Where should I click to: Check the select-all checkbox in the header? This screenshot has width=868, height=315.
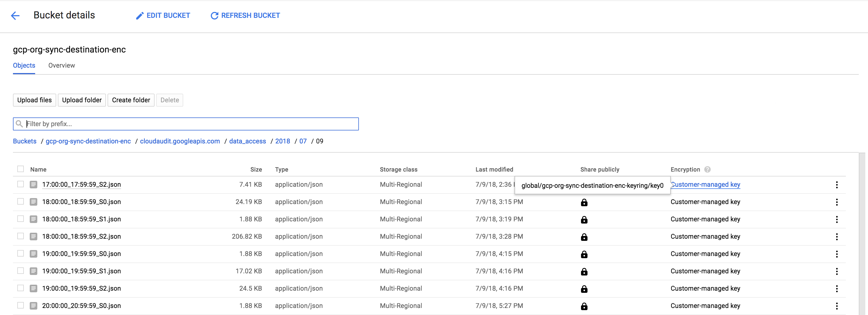pyautogui.click(x=21, y=169)
